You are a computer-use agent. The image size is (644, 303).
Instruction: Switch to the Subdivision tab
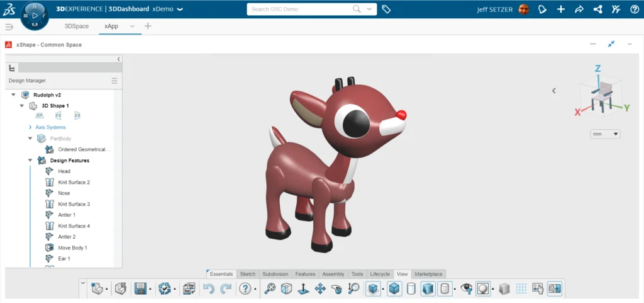coord(275,274)
